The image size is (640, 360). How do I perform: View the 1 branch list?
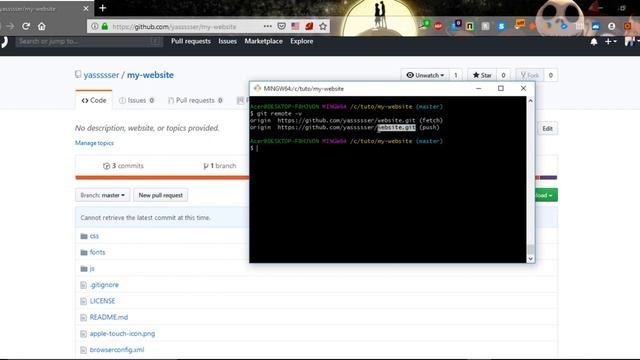220,166
